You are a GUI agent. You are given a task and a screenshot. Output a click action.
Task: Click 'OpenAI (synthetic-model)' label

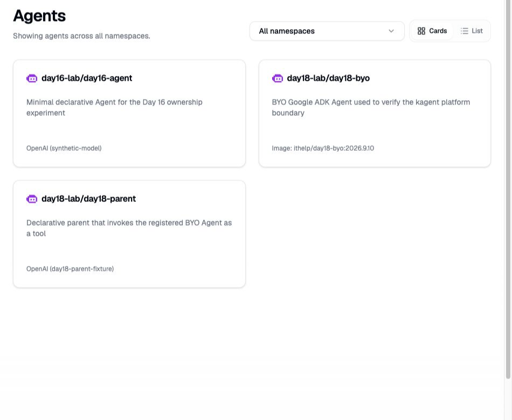pos(64,148)
